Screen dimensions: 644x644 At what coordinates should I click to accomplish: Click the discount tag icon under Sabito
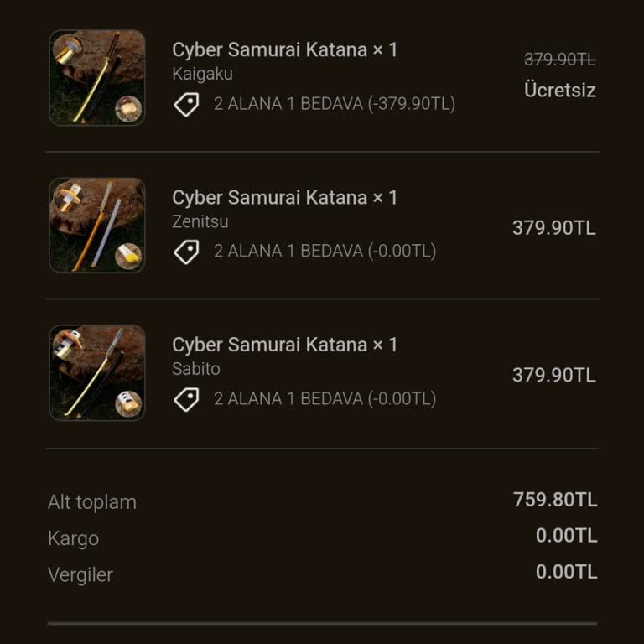point(186,399)
